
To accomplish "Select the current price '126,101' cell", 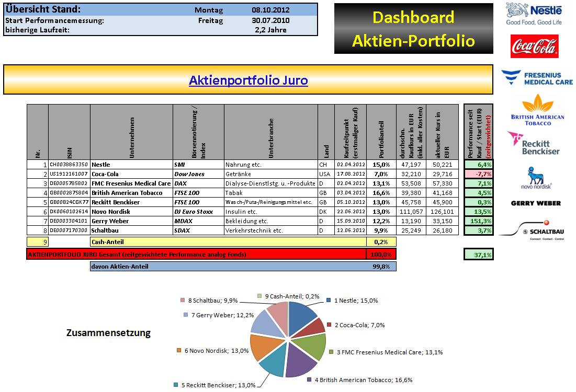I will [x=442, y=211].
